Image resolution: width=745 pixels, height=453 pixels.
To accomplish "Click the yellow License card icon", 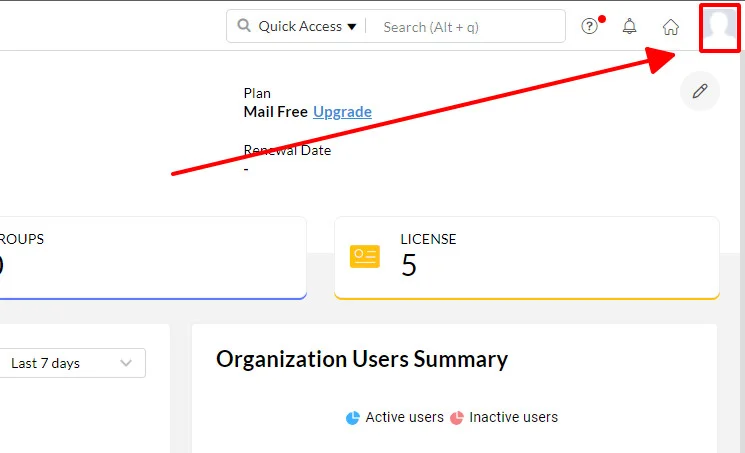I will (x=365, y=256).
